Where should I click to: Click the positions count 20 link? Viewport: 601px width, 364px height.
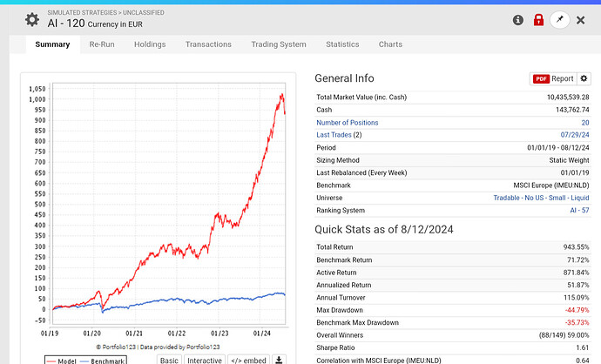point(585,123)
